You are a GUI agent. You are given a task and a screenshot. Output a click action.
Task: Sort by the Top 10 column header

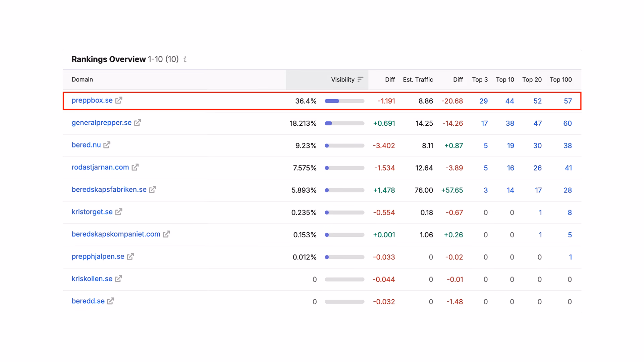505,79
